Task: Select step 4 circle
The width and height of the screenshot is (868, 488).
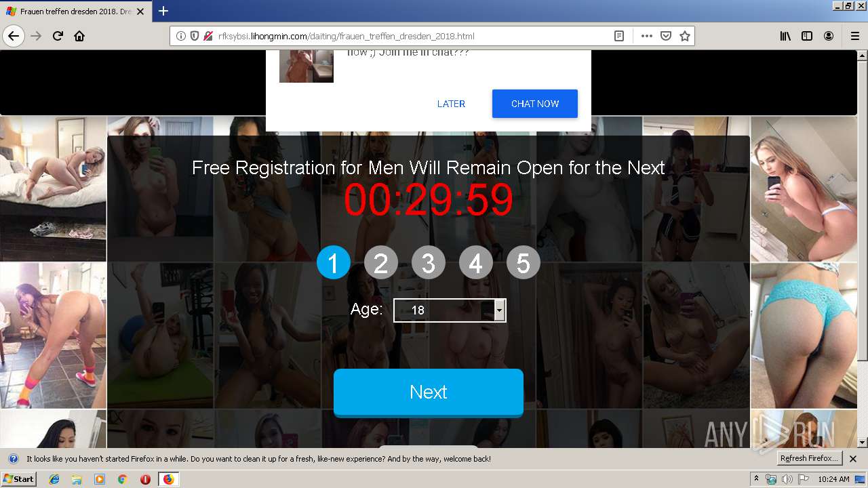Action: (476, 262)
